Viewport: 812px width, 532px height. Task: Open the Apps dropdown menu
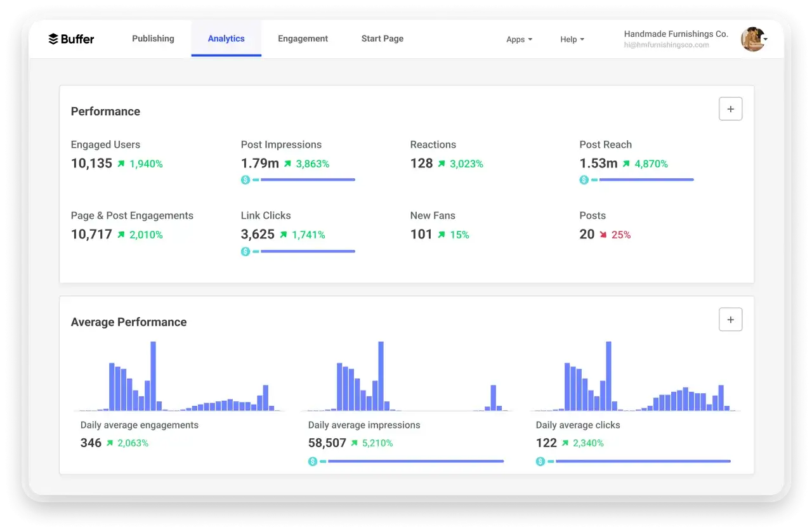click(x=519, y=39)
